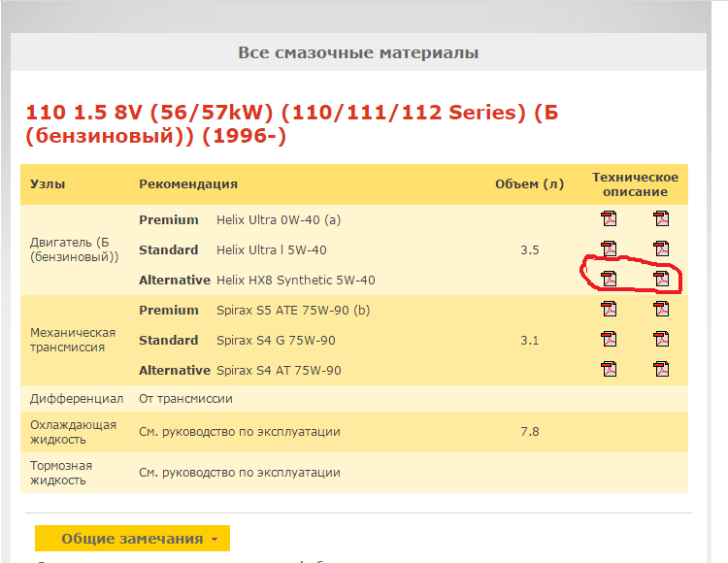Open right PDF icon for Spirax S5 ATE
Screen dimensions: 728x563
click(x=661, y=310)
